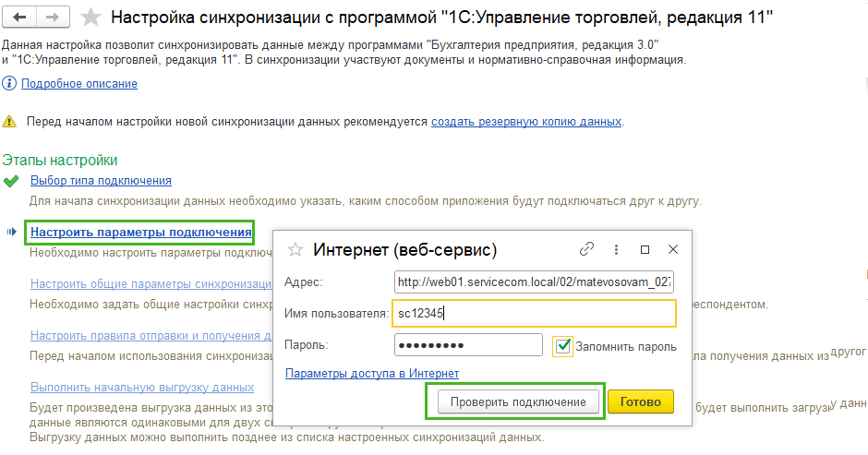Go back with the left arrow button
The image size is (868, 455).
coord(20,18)
